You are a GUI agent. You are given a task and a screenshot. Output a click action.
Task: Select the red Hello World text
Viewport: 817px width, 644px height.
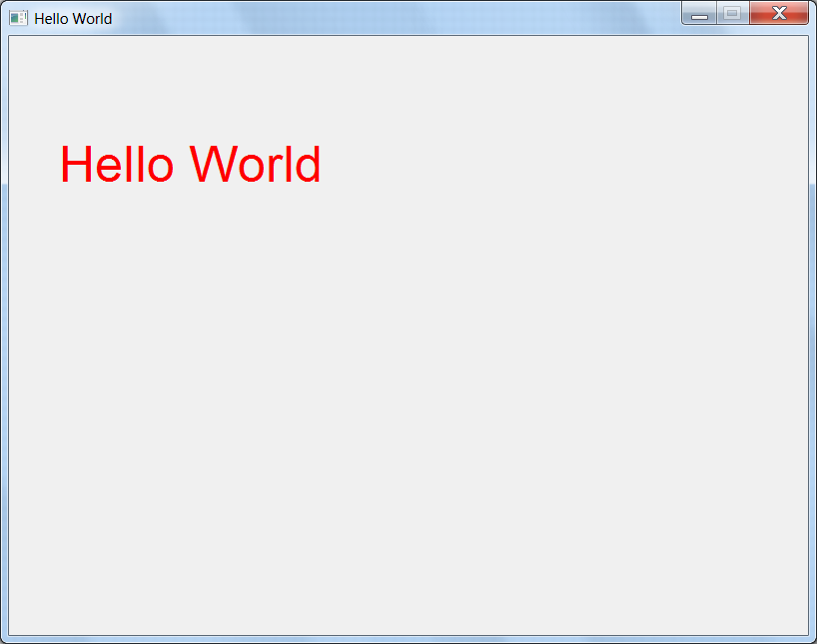pyautogui.click(x=190, y=165)
